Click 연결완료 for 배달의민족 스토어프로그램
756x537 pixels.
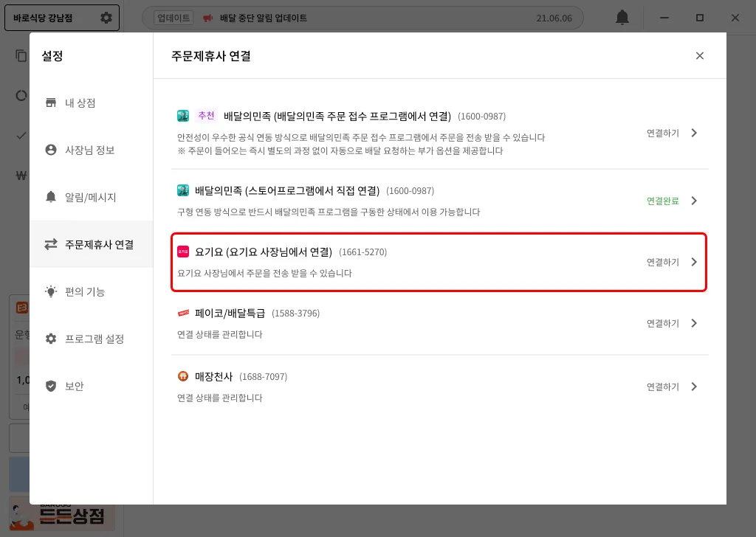point(662,201)
